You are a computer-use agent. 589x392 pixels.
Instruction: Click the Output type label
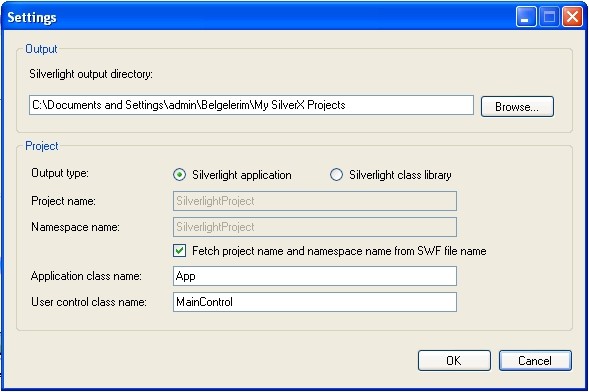[x=60, y=173]
